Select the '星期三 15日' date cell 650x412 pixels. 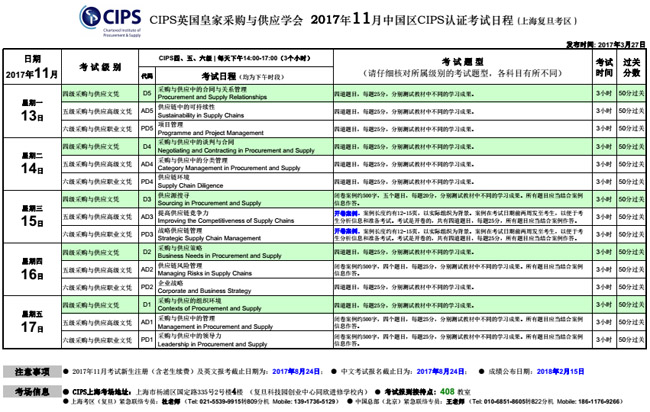tap(32, 216)
